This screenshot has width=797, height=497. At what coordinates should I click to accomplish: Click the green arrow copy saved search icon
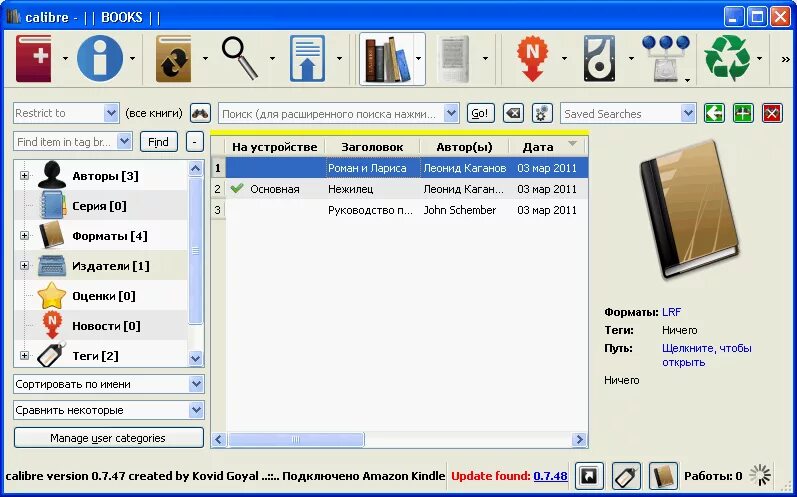tap(714, 113)
